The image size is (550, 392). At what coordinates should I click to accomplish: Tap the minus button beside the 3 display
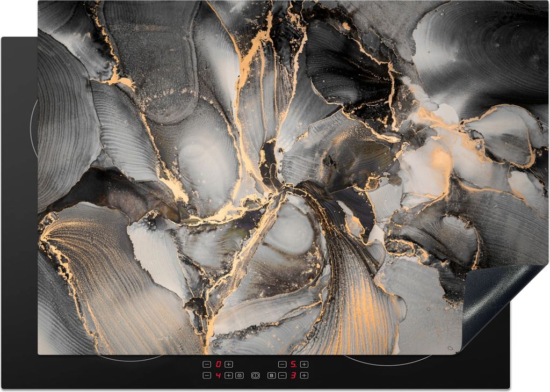click(x=283, y=375)
